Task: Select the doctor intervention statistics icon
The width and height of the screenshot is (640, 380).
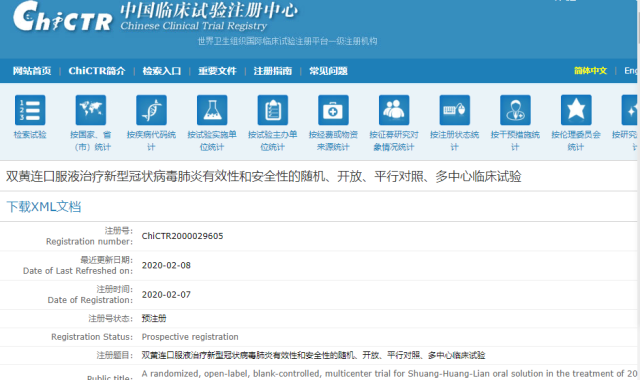Action: tap(516, 110)
